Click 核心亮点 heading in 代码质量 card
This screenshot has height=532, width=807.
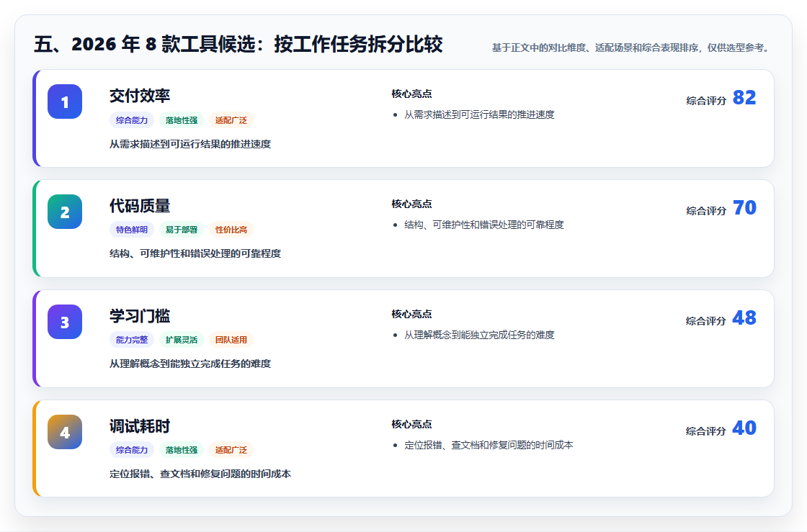click(x=411, y=204)
